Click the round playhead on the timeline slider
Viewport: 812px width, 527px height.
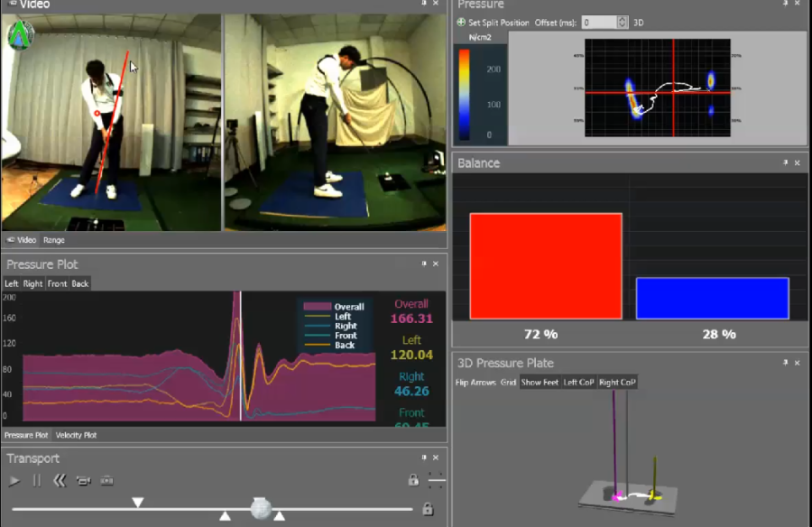coord(261,508)
